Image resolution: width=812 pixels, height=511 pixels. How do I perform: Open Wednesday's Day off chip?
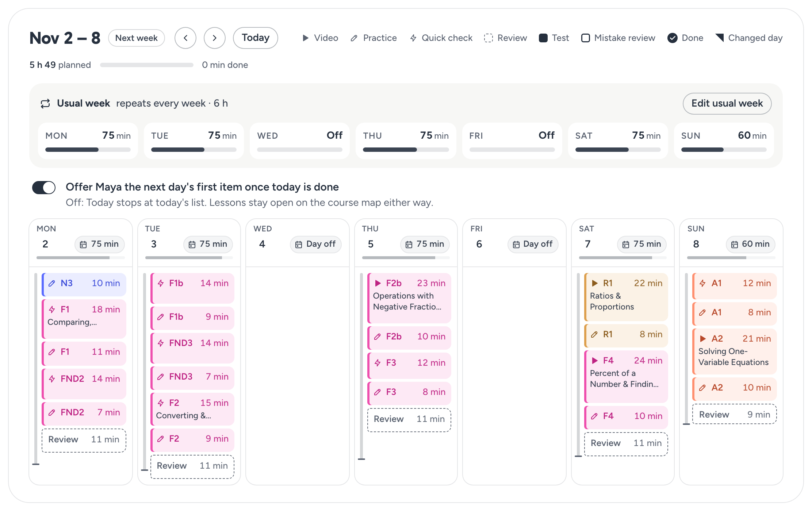pos(316,244)
